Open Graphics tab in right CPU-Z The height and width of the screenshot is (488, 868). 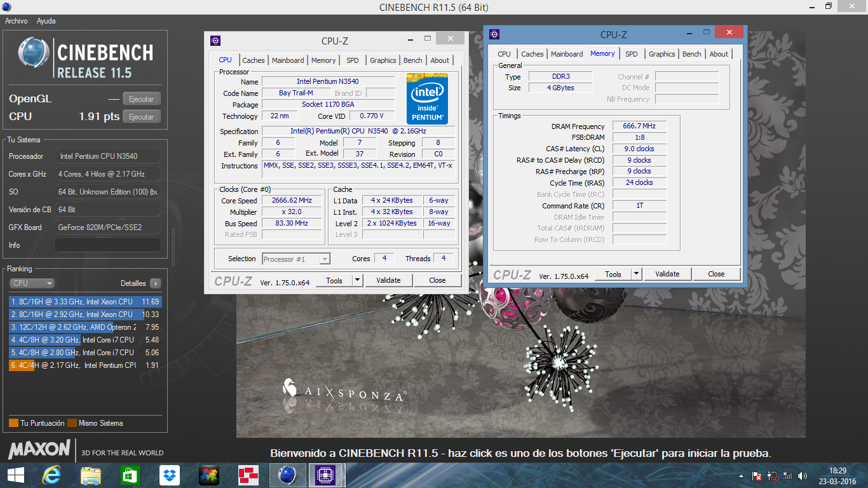[x=662, y=54]
